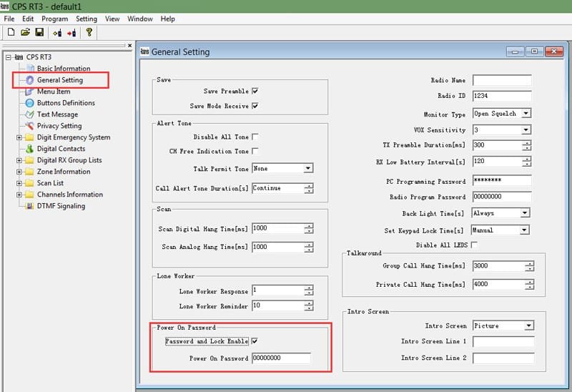Open the Help menu
The width and height of the screenshot is (572, 392).
[x=168, y=19]
